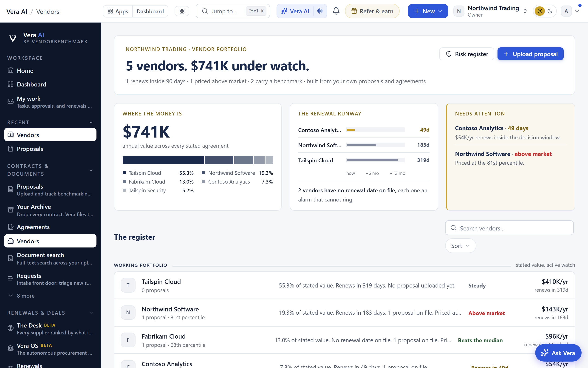Click Vera AI top bar button
588x368 pixels.
pyautogui.click(x=295, y=11)
